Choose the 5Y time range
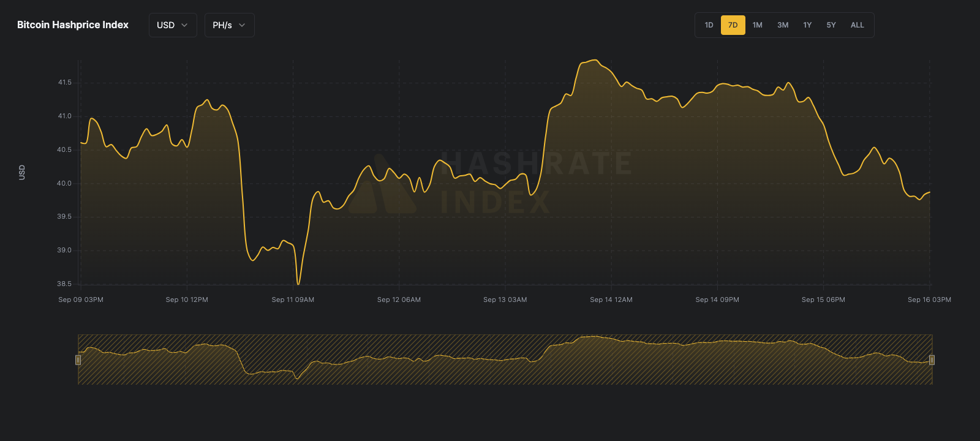 (831, 25)
